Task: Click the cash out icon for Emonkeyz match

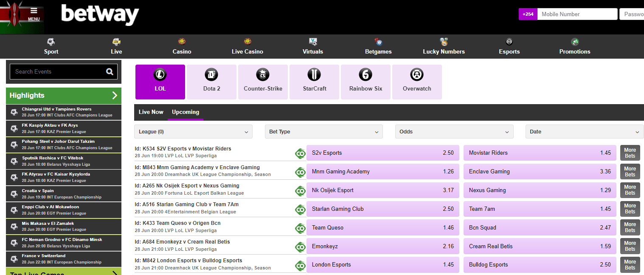Action: (x=301, y=247)
